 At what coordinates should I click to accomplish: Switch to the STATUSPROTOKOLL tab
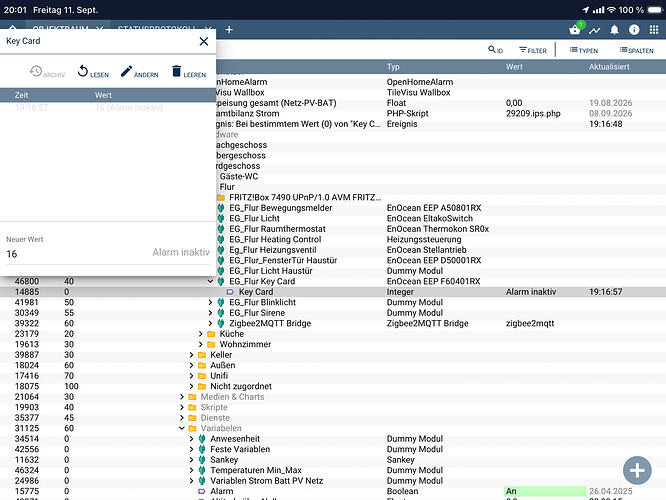pyautogui.click(x=156, y=27)
